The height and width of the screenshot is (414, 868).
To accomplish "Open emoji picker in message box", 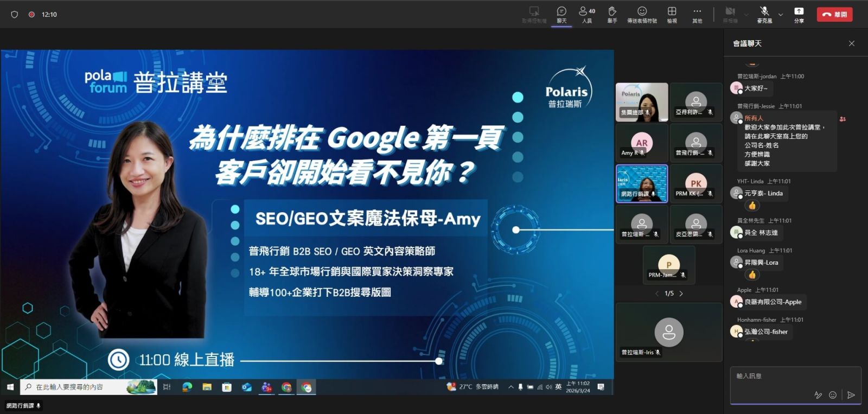I will coord(833,395).
